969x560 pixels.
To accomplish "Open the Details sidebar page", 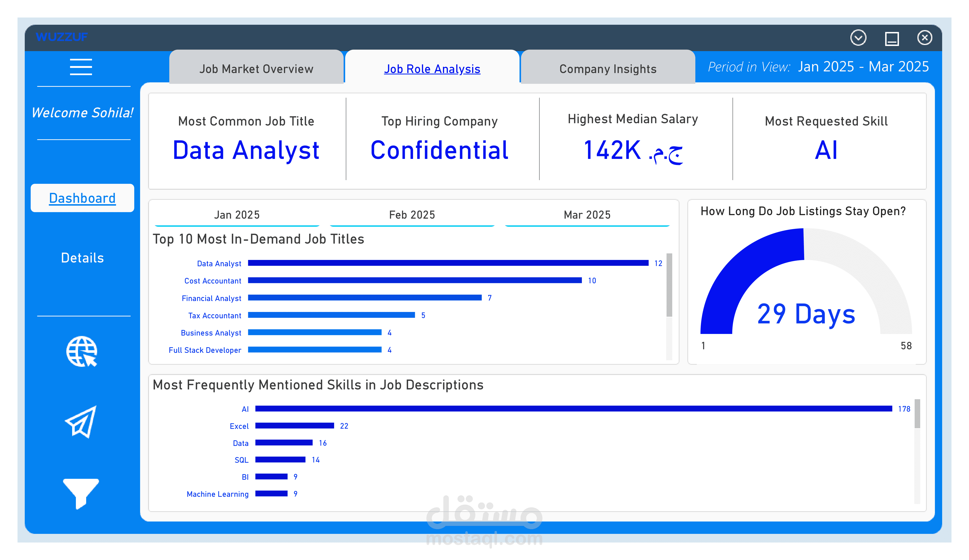I will pos(82,258).
